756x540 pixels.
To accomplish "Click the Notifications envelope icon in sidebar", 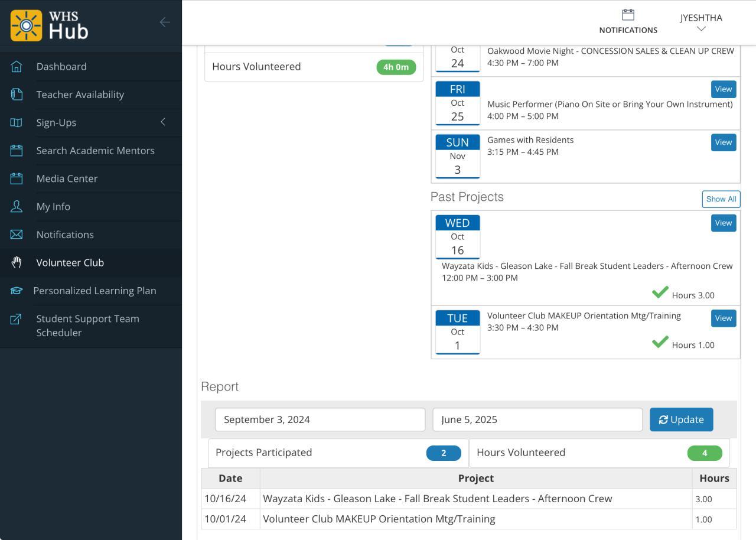I will coord(17,235).
